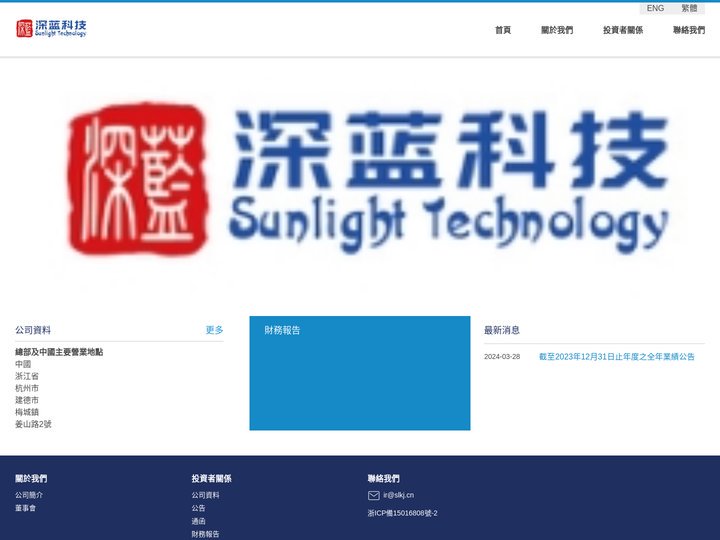Viewport: 720px width, 540px height.
Task: Click the 總部及中國主要營業地點 heading
Action: pos(59,352)
